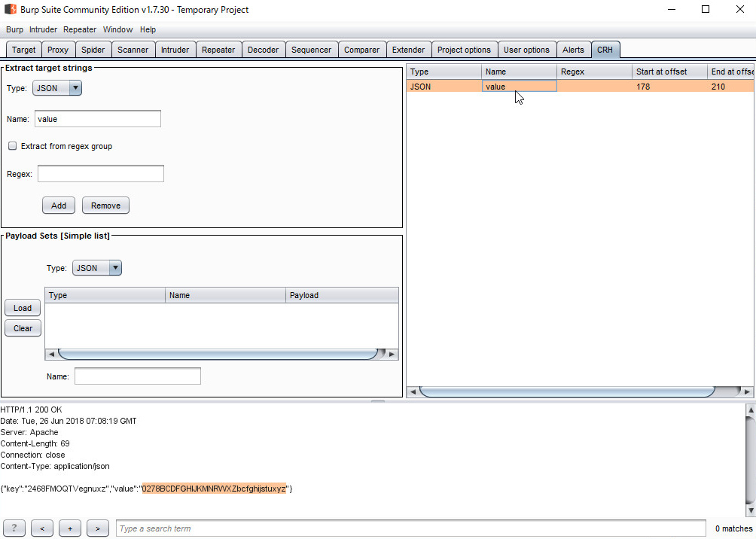The height and width of the screenshot is (539, 756).
Task: Click the End at offset column header
Action: coord(731,72)
